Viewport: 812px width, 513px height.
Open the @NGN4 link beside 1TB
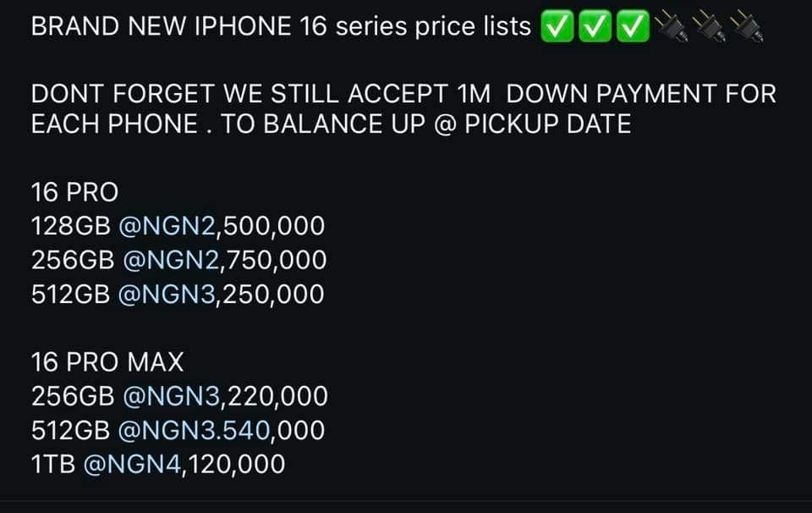(132, 464)
